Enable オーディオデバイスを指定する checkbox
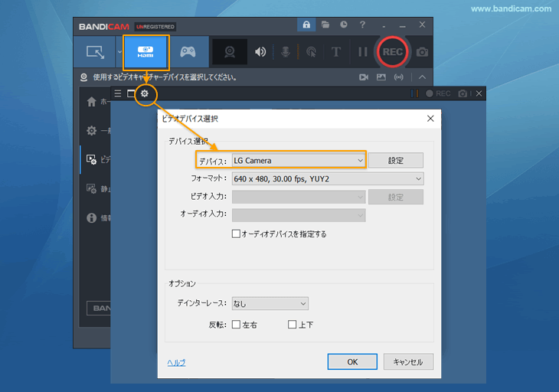 pos(236,234)
